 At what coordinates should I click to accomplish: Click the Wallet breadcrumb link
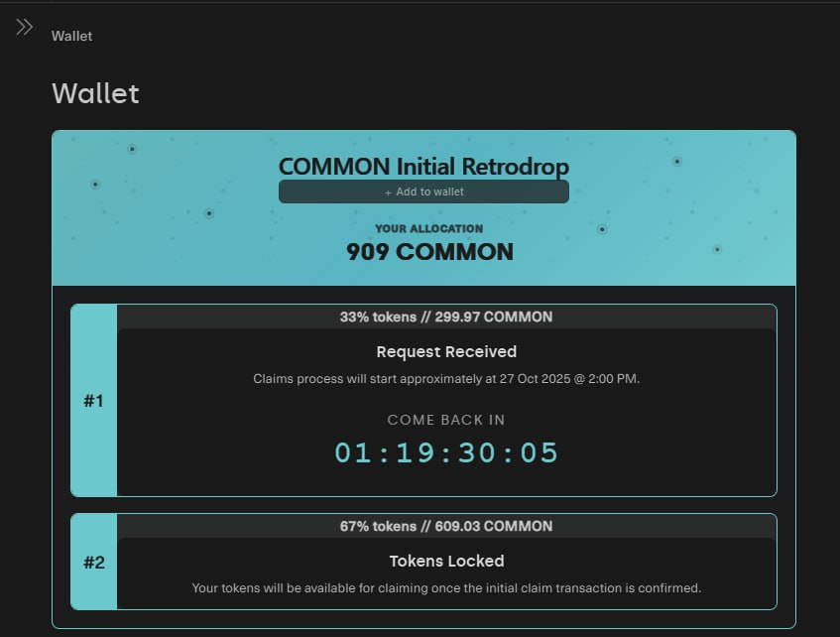(x=71, y=36)
